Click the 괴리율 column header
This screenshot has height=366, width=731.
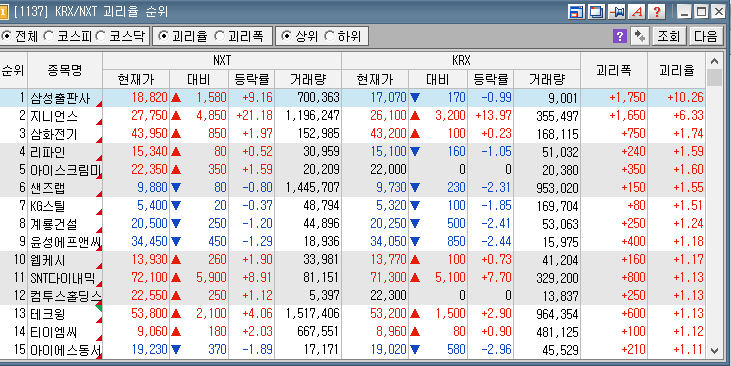pyautogui.click(x=676, y=70)
